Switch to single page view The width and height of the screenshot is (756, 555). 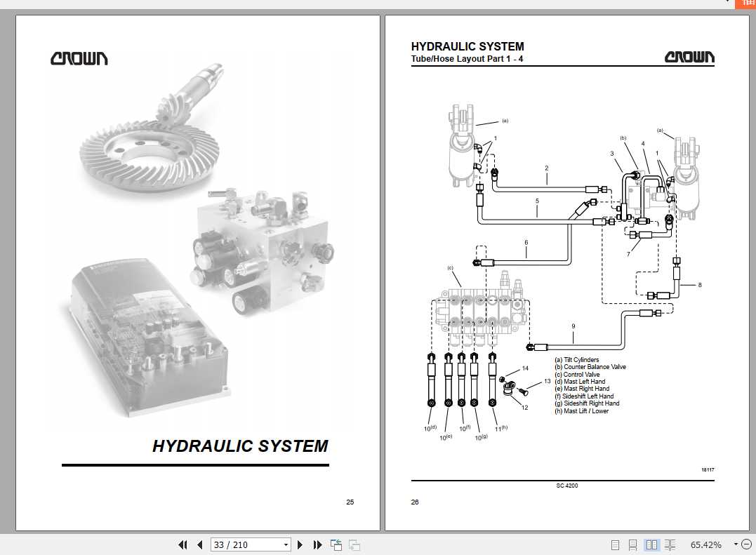click(x=615, y=545)
